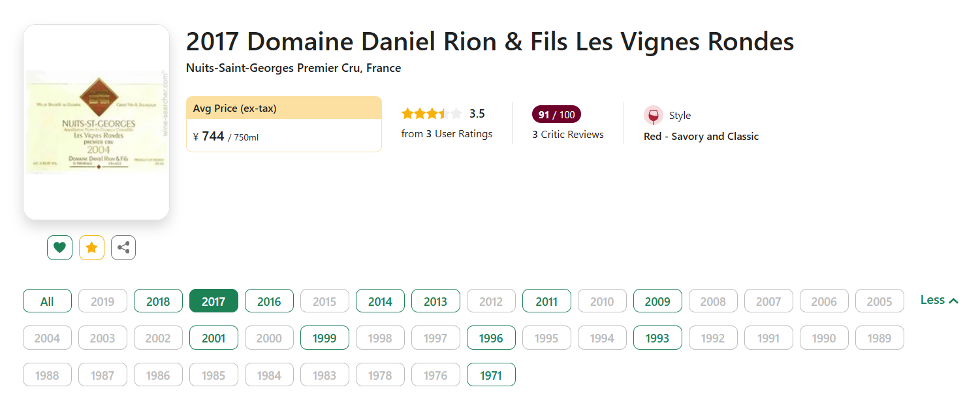The image size is (980, 400).
Task: Click the red wine glass style icon
Action: tap(653, 115)
